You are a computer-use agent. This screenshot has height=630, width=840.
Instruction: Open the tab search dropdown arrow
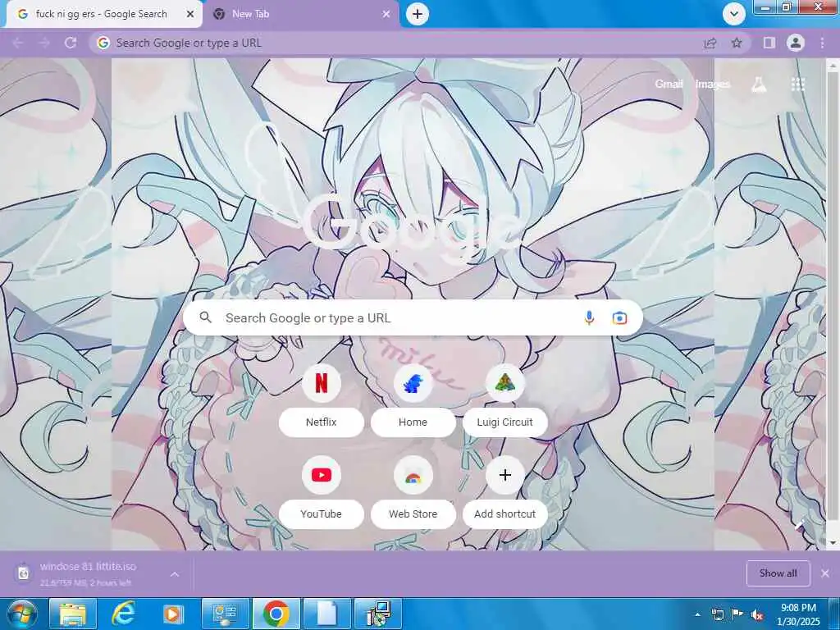pyautogui.click(x=734, y=14)
